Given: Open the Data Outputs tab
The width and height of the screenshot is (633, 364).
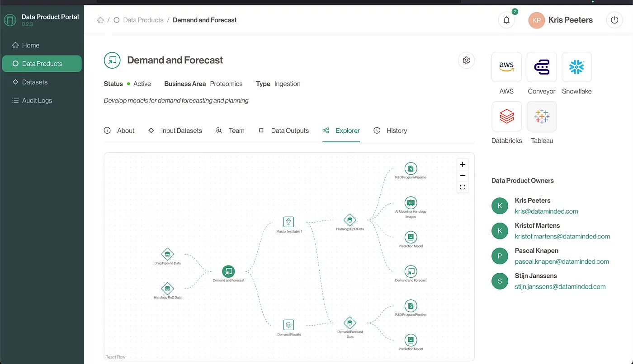Looking at the screenshot, I should (283, 131).
